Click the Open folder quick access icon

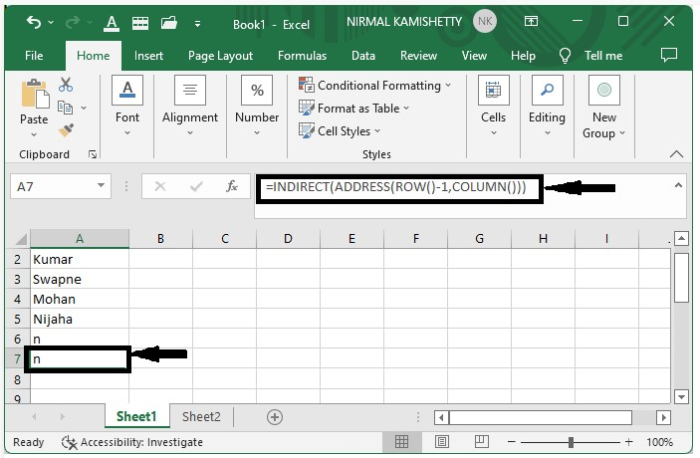tap(169, 23)
